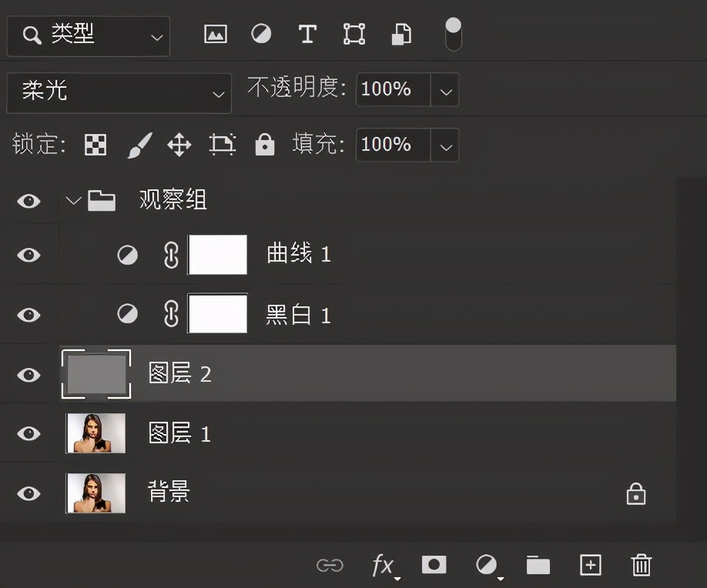The width and height of the screenshot is (707, 588).
Task: Lock all layer attributes
Action: coord(265,144)
